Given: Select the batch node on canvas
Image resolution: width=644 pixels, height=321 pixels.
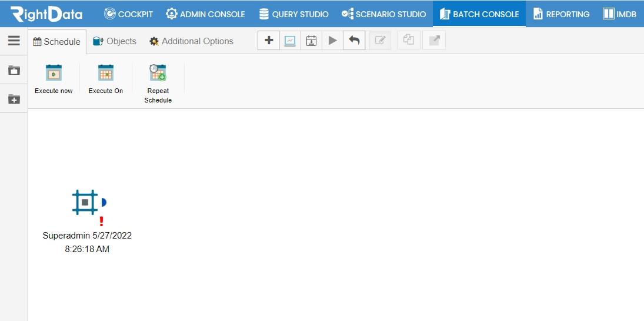Looking at the screenshot, I should tap(85, 202).
